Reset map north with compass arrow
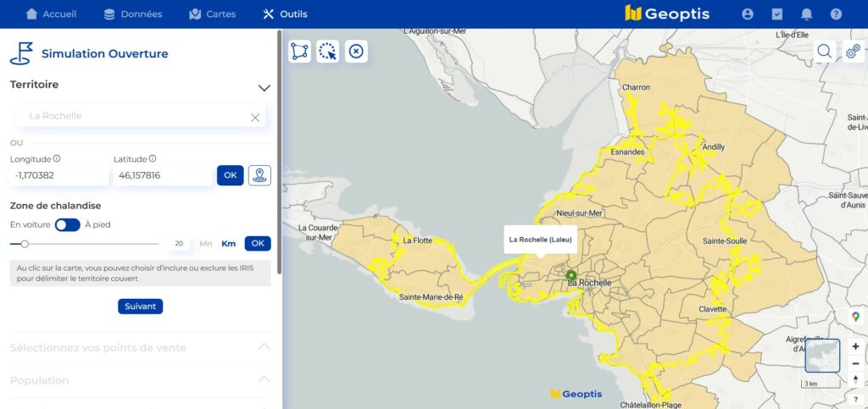The width and height of the screenshot is (868, 409). click(856, 379)
